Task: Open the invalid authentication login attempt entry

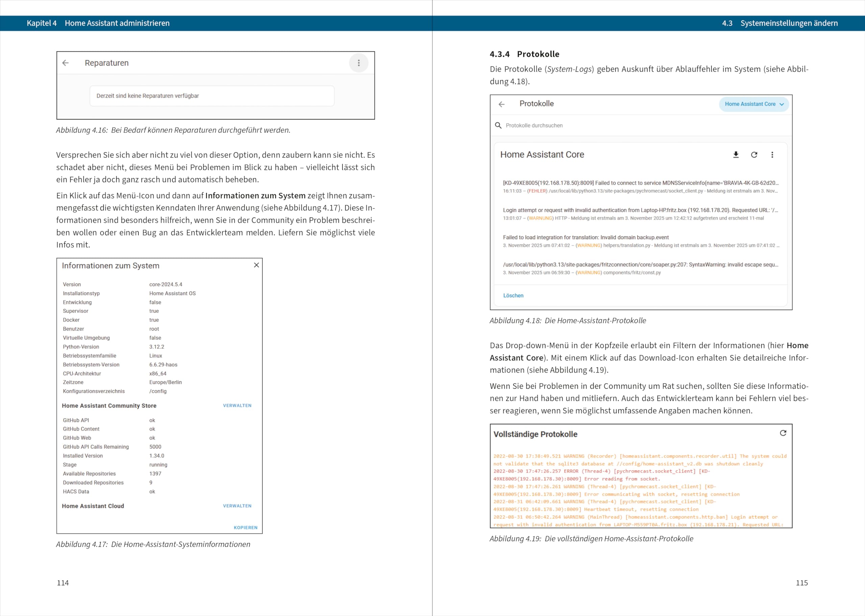Action: tap(641, 214)
